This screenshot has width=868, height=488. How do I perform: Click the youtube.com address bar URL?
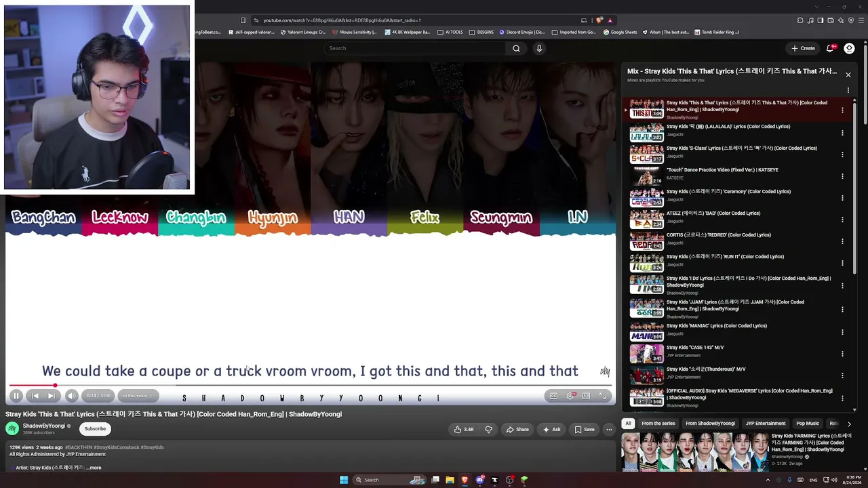click(342, 20)
